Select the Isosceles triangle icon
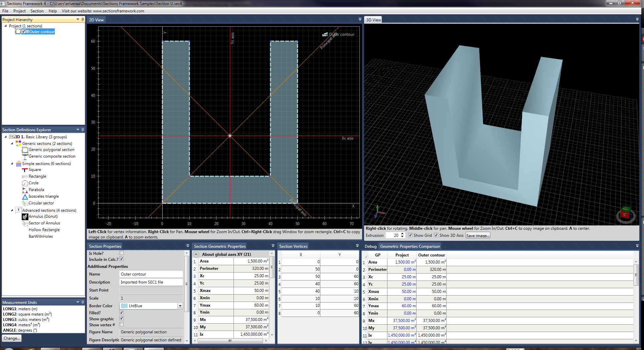Viewport: 644px width, 350px height. [x=25, y=197]
